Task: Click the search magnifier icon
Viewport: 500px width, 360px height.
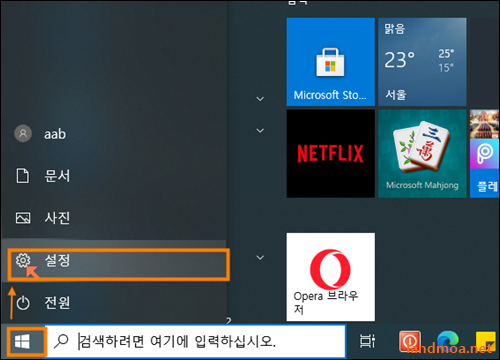Action: tap(61, 341)
